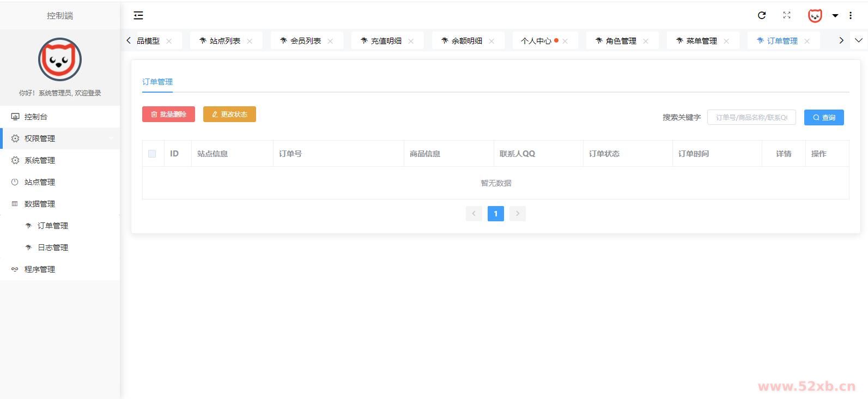Viewport: 868px width, 399px height.
Task: Focus the 搜索关键字 input field
Action: (751, 118)
